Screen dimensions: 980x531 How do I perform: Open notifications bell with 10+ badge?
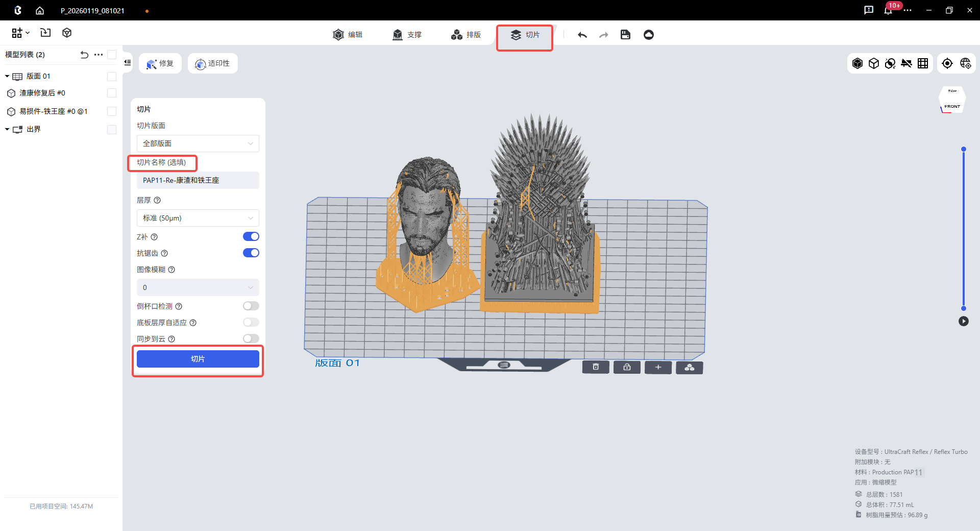click(x=888, y=10)
